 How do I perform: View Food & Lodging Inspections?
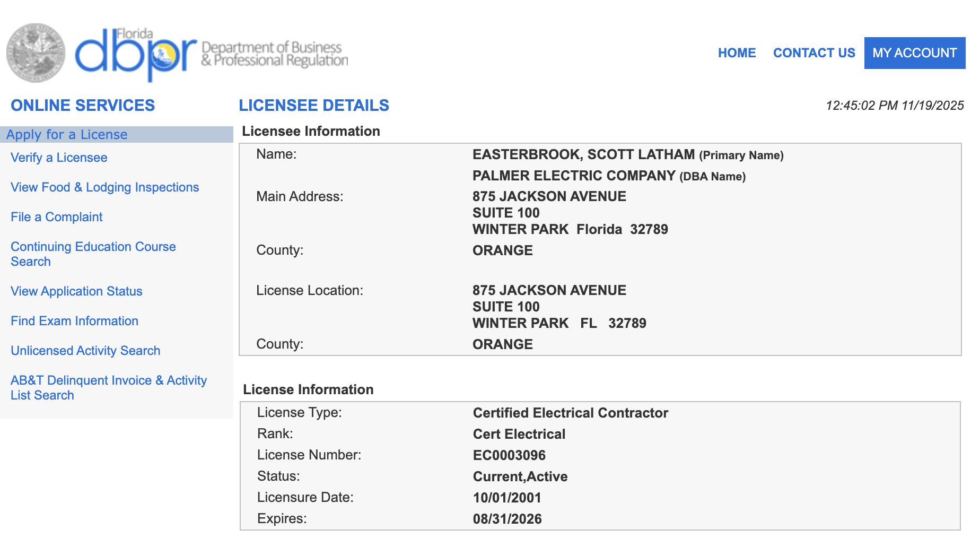104,187
